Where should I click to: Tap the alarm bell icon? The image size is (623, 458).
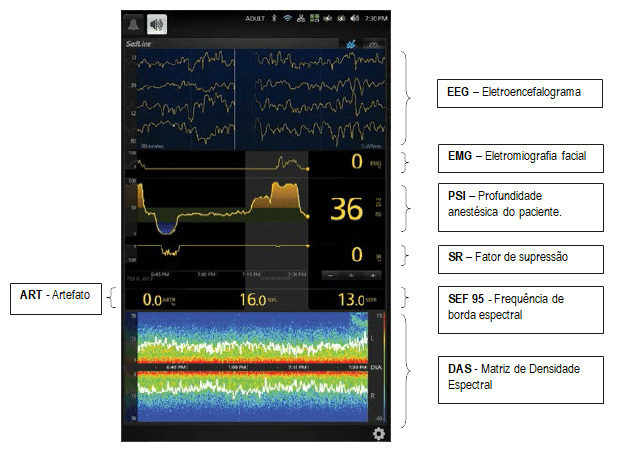(133, 24)
